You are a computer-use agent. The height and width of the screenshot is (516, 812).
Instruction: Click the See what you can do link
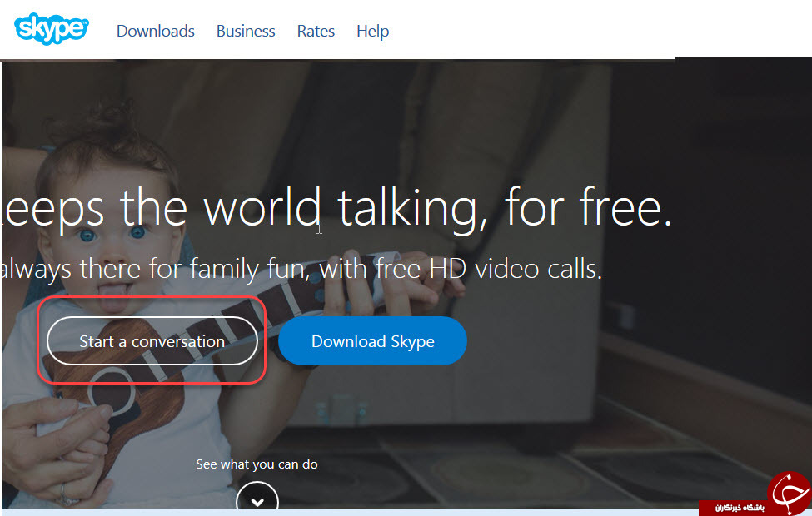(257, 464)
